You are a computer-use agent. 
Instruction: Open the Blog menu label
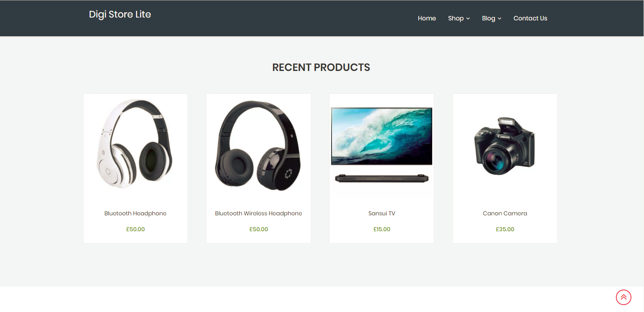(488, 18)
